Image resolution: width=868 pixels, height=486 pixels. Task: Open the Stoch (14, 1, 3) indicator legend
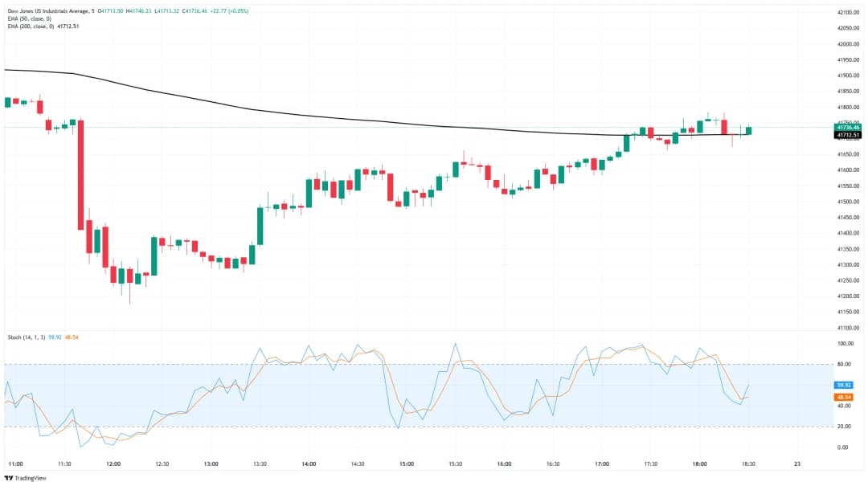(28, 337)
